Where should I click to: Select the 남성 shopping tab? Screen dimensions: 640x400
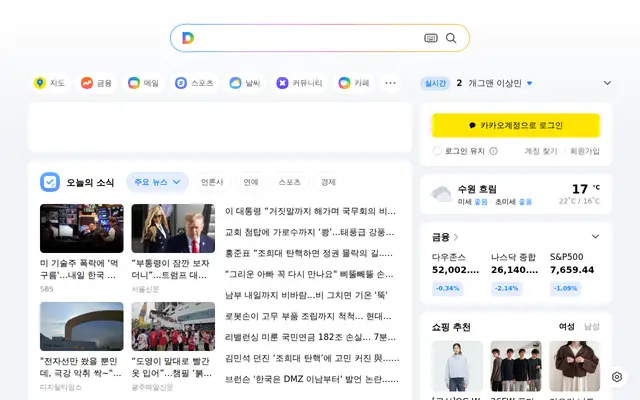[592, 327]
